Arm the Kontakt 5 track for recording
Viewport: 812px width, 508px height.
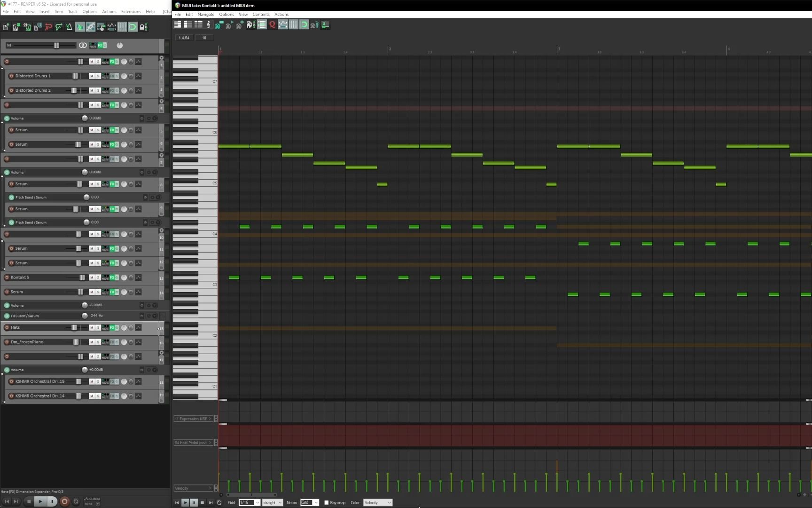(7, 278)
